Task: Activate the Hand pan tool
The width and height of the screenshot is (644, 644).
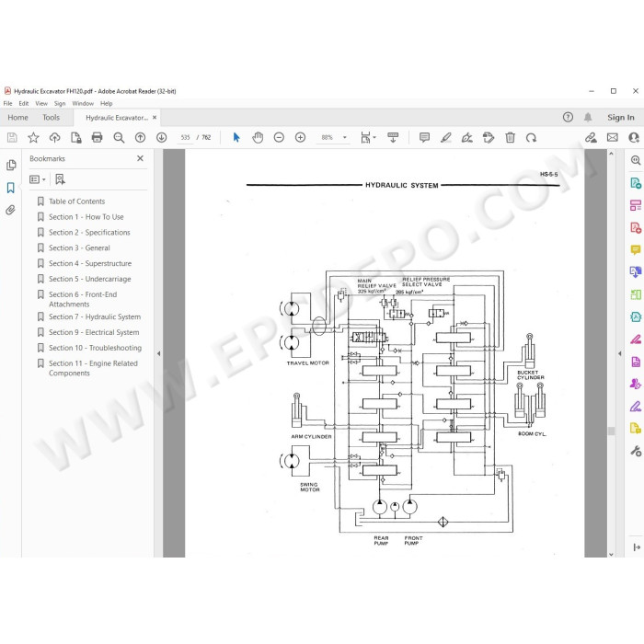Action: click(258, 138)
